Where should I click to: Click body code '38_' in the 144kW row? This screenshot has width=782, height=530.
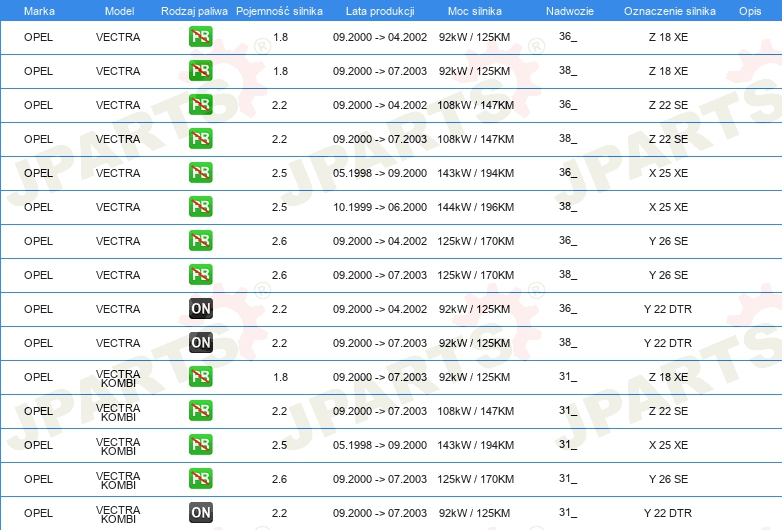click(568, 206)
